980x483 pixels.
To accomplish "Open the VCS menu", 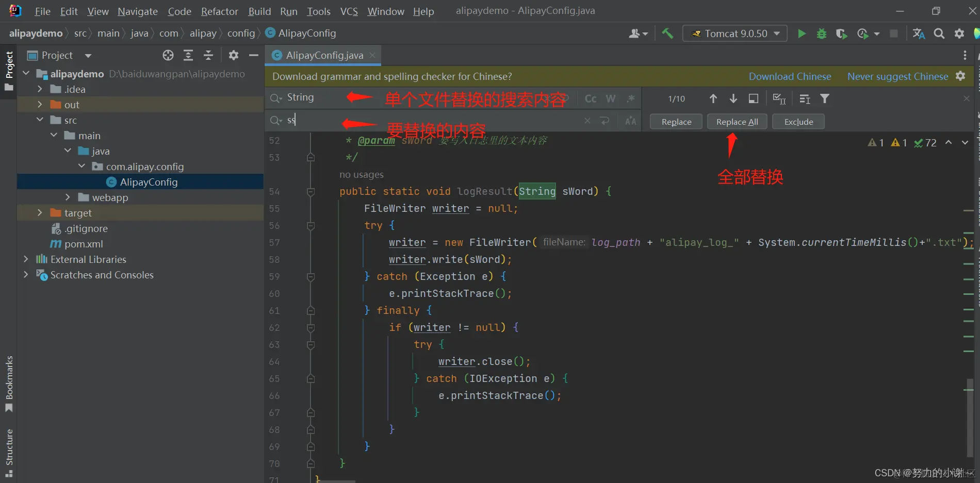I will (x=349, y=11).
